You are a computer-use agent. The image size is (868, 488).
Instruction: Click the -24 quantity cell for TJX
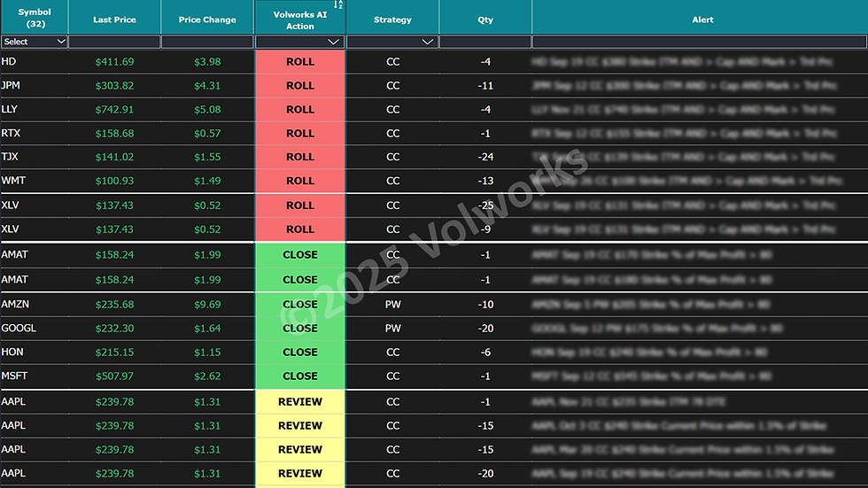(485, 157)
